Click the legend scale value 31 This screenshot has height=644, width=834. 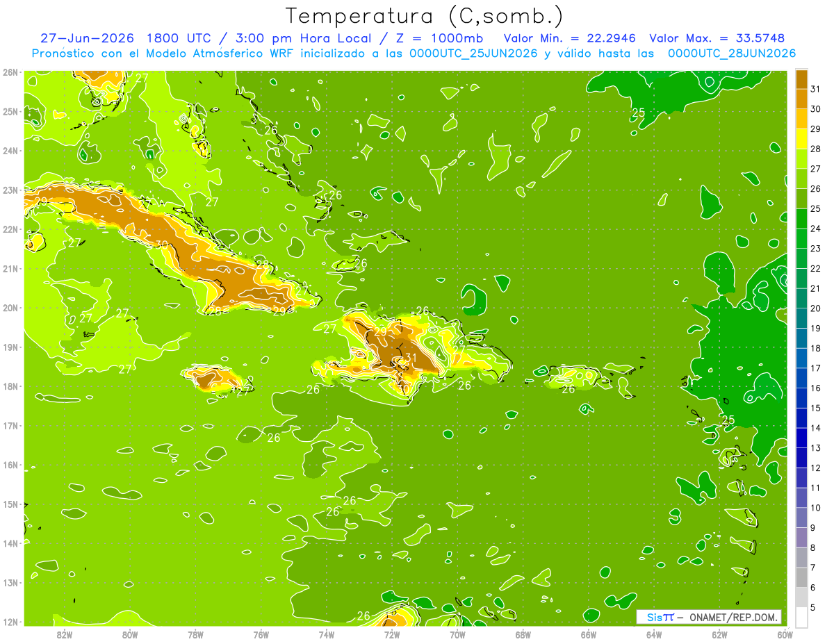816,89
